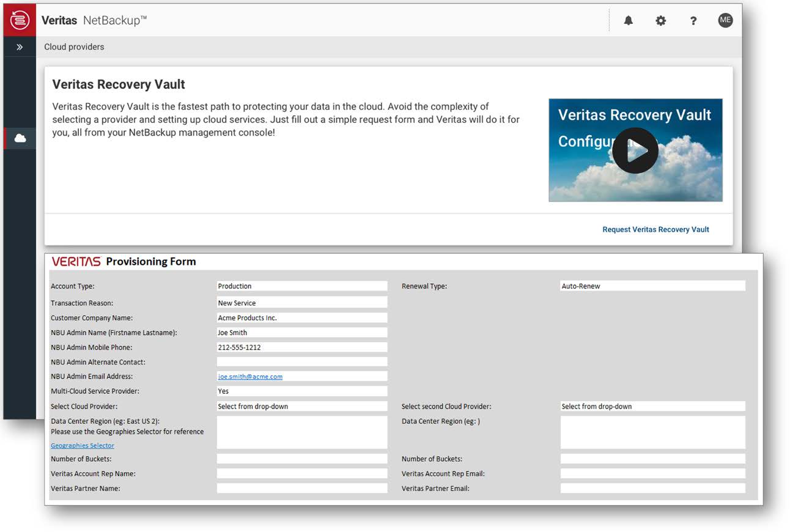
Task: Open the cloud icon in sidebar
Action: tap(20, 138)
